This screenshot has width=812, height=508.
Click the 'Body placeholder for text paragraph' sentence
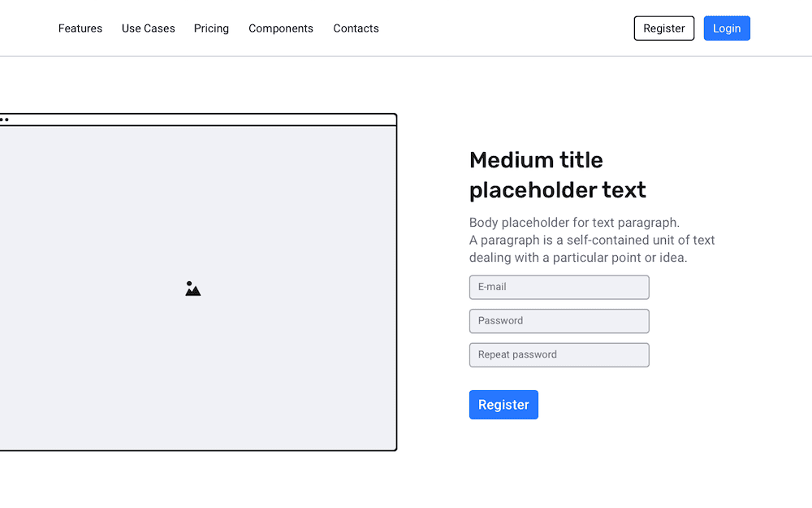[574, 223]
